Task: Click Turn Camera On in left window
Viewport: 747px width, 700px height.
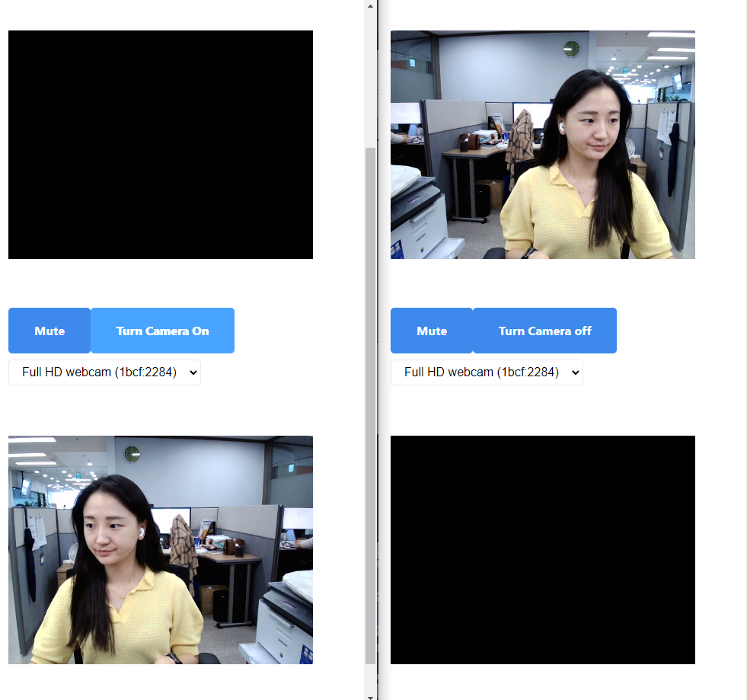Action: (x=162, y=331)
